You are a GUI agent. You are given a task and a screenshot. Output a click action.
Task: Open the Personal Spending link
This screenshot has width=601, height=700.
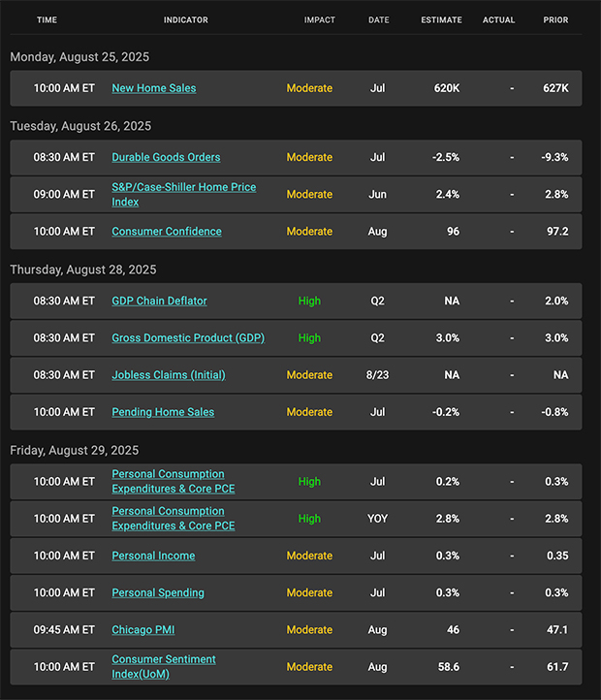(x=158, y=592)
